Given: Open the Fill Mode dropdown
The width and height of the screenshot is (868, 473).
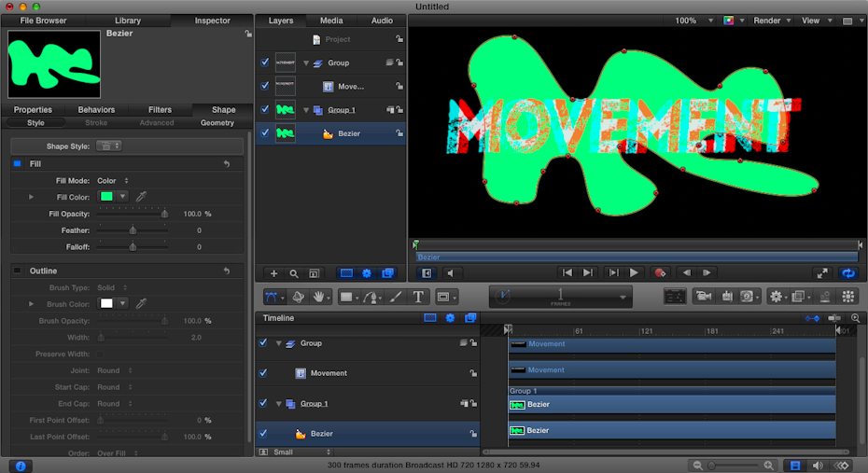Looking at the screenshot, I should click(113, 180).
